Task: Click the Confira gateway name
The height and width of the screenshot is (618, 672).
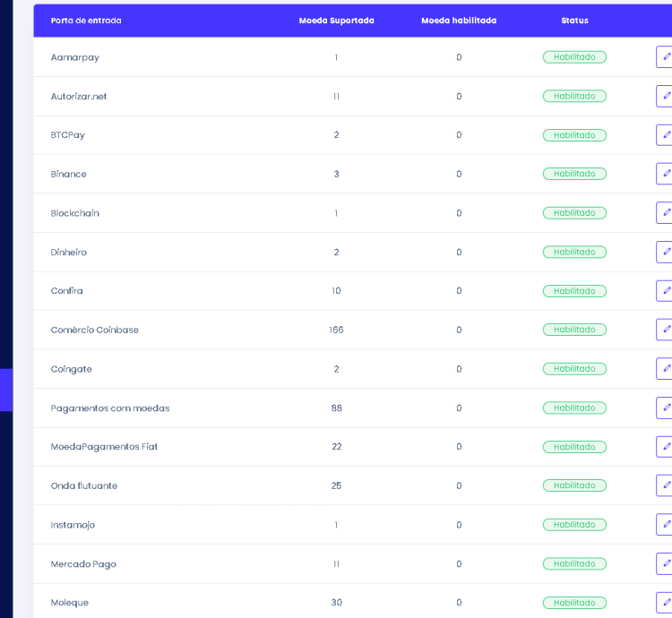Action: click(x=67, y=291)
